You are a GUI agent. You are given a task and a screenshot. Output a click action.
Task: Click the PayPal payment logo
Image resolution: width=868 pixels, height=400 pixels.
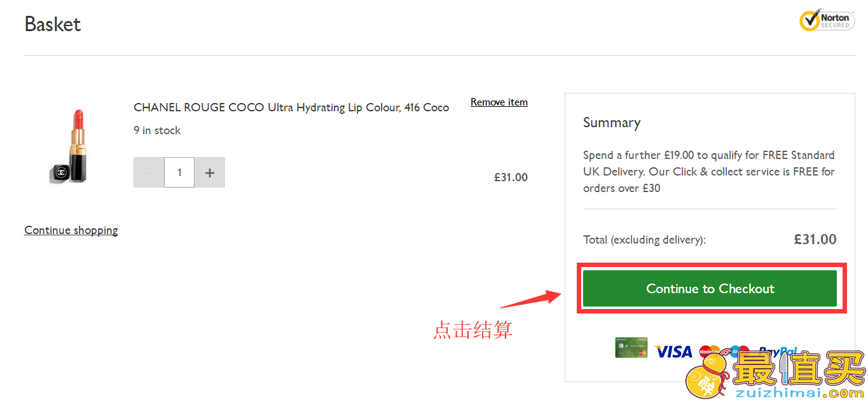click(778, 350)
